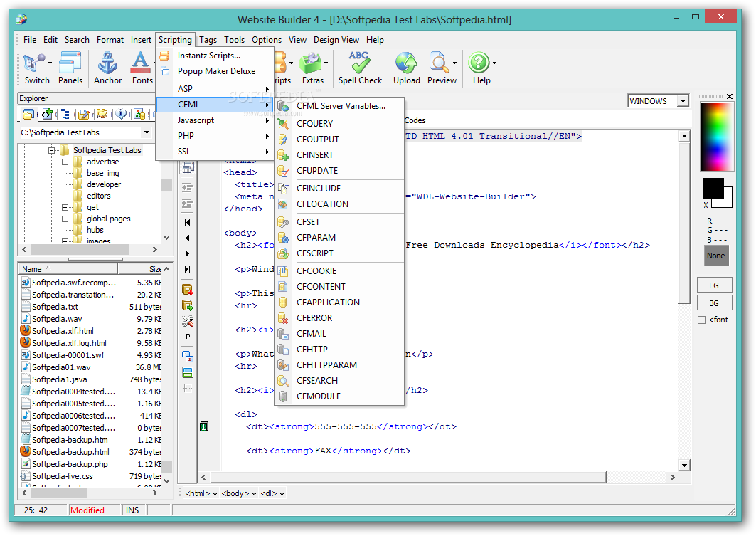The width and height of the screenshot is (756, 536).
Task: Expand the advertise folder
Action: [x=65, y=162]
